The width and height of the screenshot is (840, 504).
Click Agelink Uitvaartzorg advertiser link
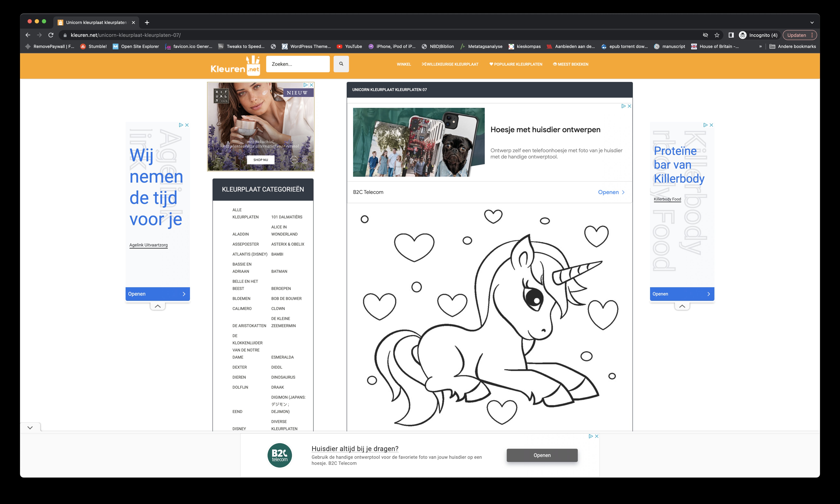148,245
